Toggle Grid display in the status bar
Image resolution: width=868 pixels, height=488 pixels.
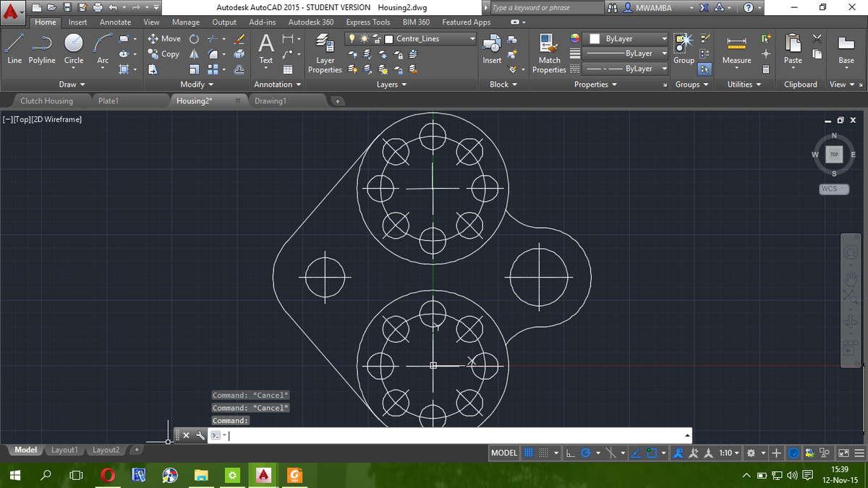pos(529,453)
